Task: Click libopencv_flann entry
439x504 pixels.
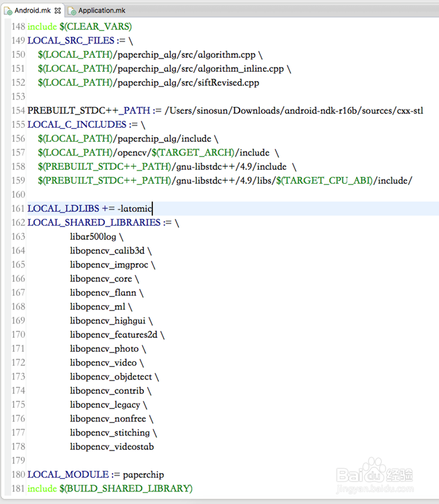Action: [x=103, y=293]
